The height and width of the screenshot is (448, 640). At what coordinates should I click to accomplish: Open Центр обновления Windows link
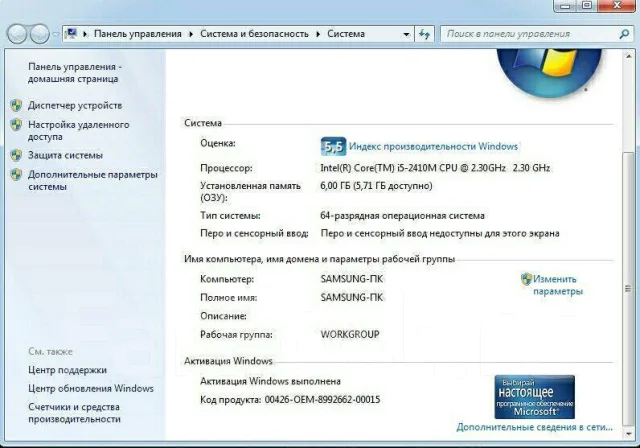(91, 388)
